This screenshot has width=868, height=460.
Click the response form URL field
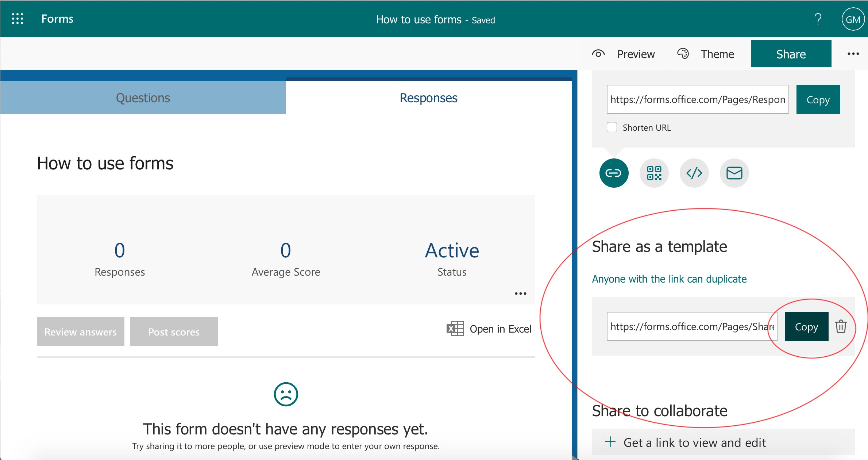click(697, 99)
